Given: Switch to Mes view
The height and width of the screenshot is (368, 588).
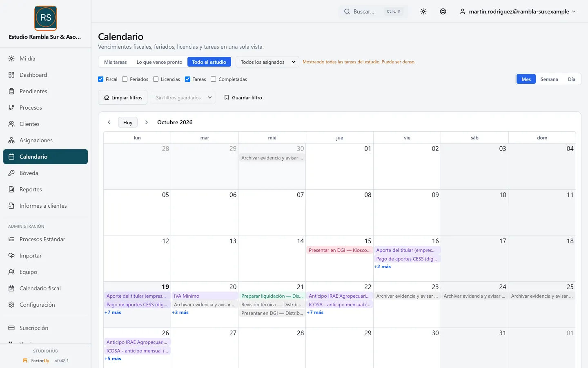Looking at the screenshot, I should point(526,79).
